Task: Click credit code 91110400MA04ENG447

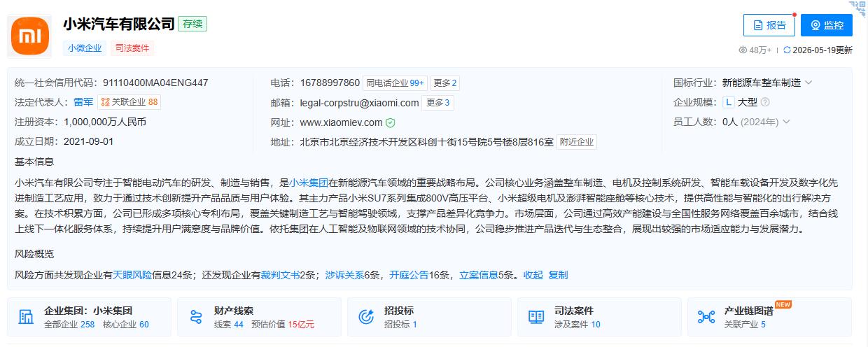Action: [155, 83]
